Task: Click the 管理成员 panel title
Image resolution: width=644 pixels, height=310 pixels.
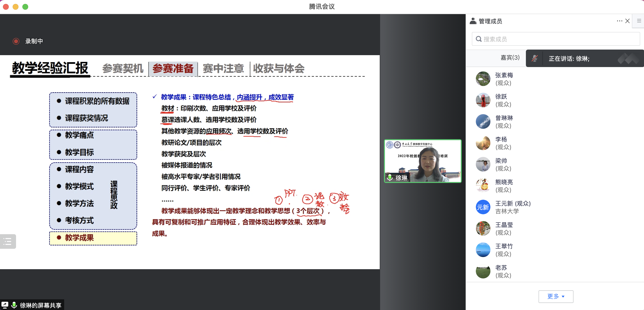Action: [x=490, y=21]
